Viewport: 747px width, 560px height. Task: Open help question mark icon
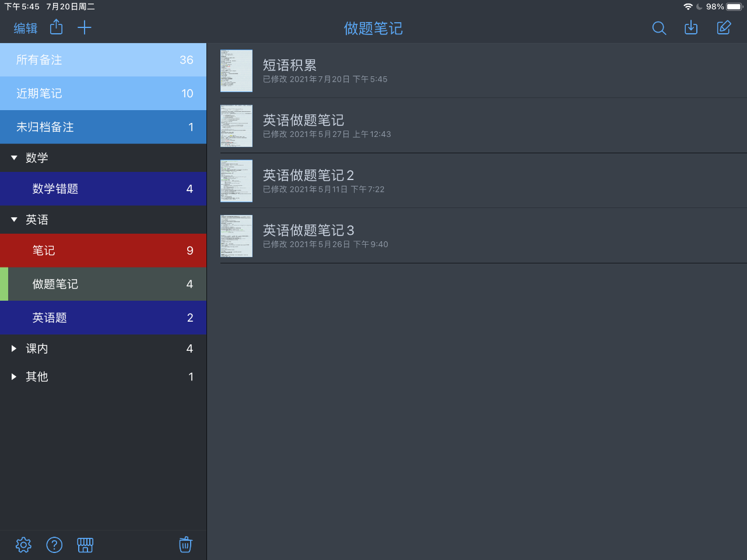pyautogui.click(x=54, y=545)
